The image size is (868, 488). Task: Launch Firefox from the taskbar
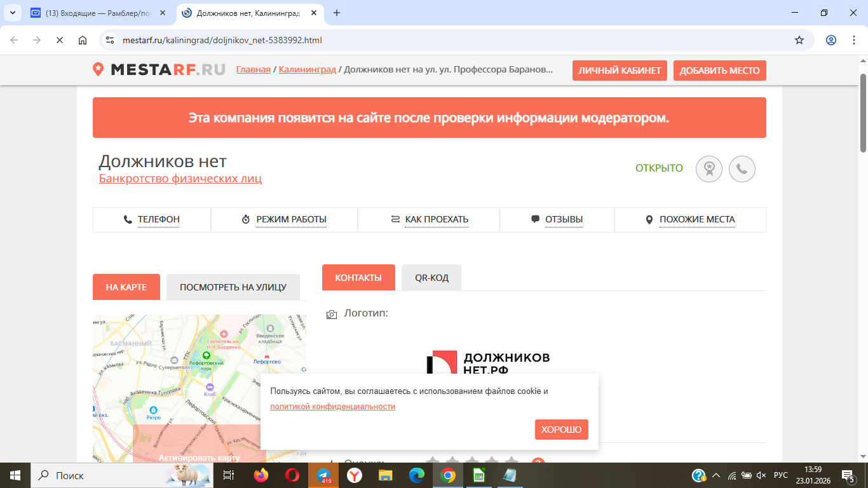coord(261,475)
